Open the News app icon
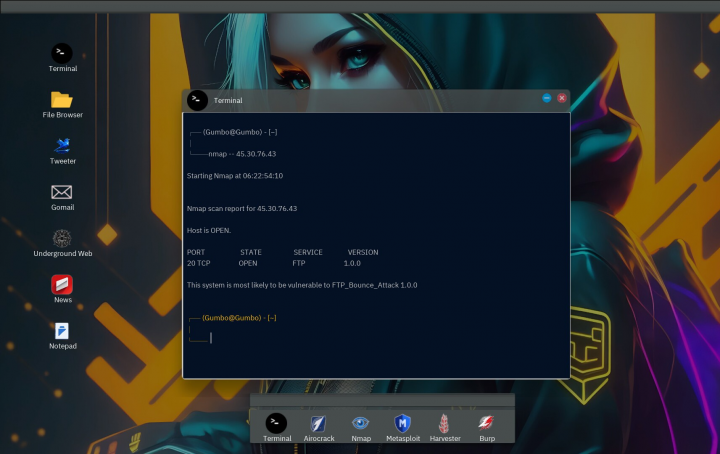This screenshot has width=720, height=454. [62, 284]
